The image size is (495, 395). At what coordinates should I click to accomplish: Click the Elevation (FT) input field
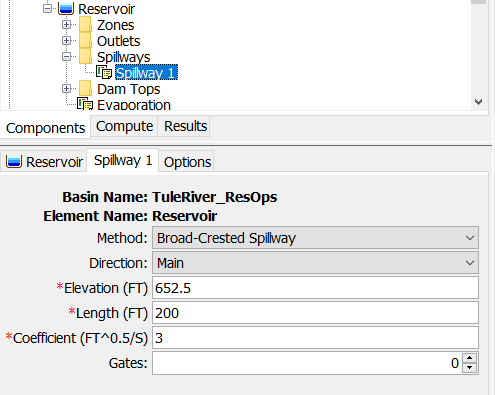(315, 288)
